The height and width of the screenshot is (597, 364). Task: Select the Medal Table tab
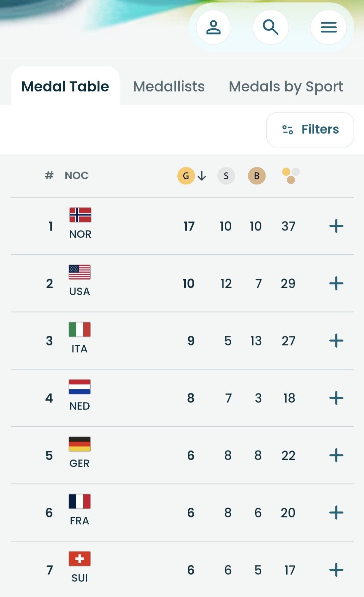point(65,87)
